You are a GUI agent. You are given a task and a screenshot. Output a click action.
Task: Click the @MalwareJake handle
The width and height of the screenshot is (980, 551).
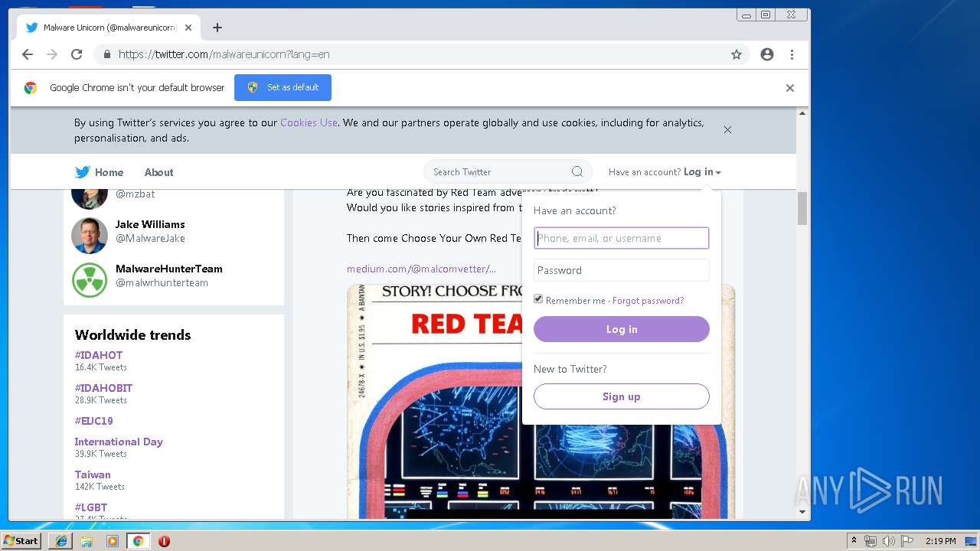click(150, 238)
